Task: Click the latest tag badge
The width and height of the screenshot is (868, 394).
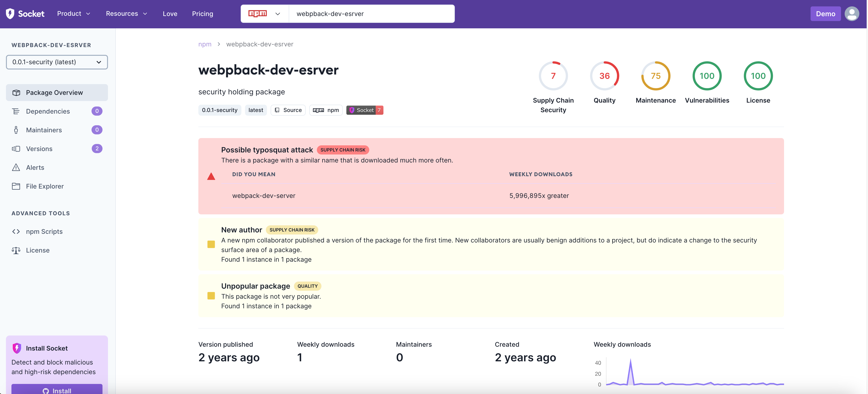Action: (256, 110)
